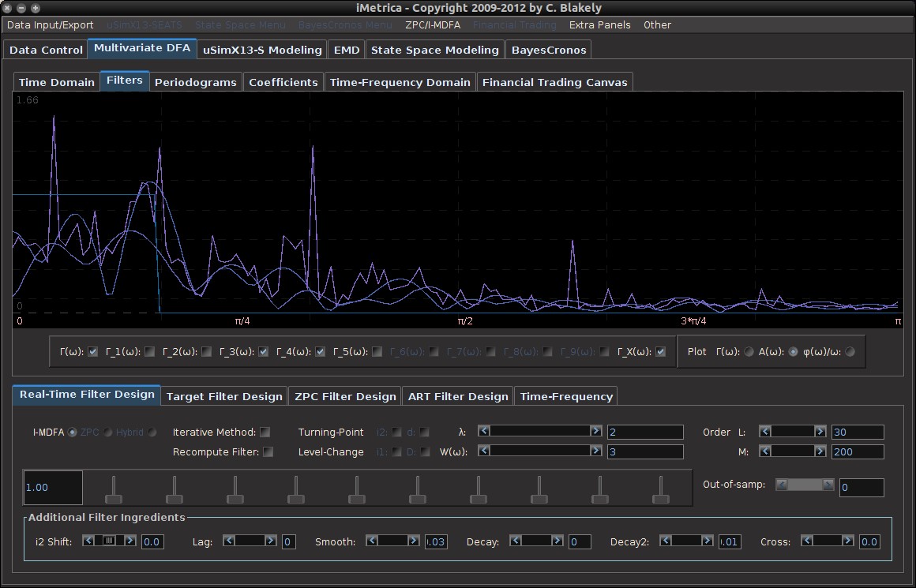Switch to the Periodograms tab
916x588 pixels.
click(x=195, y=82)
